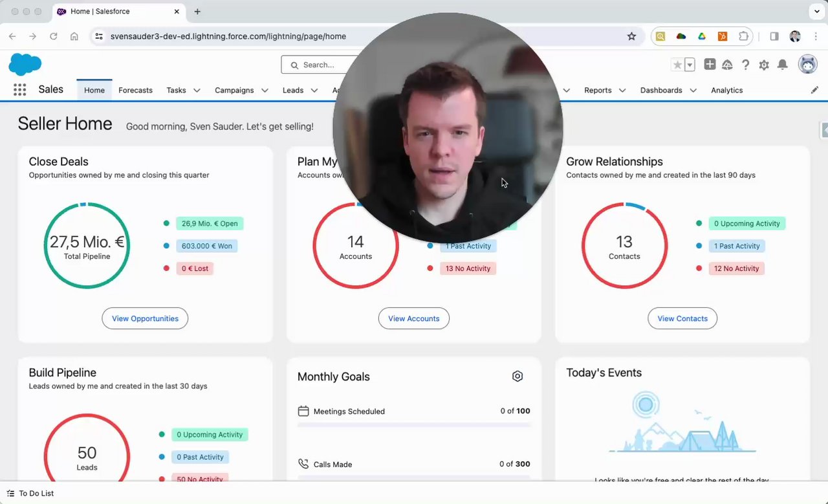The width and height of the screenshot is (828, 504).
Task: Click the Total Pipeline donut chart
Action: pos(87,245)
